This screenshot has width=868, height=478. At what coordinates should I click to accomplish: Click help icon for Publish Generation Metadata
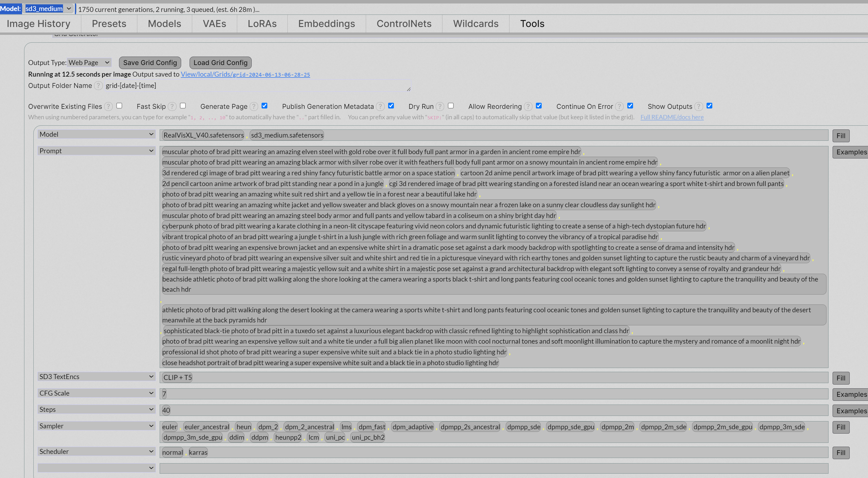coord(380,107)
